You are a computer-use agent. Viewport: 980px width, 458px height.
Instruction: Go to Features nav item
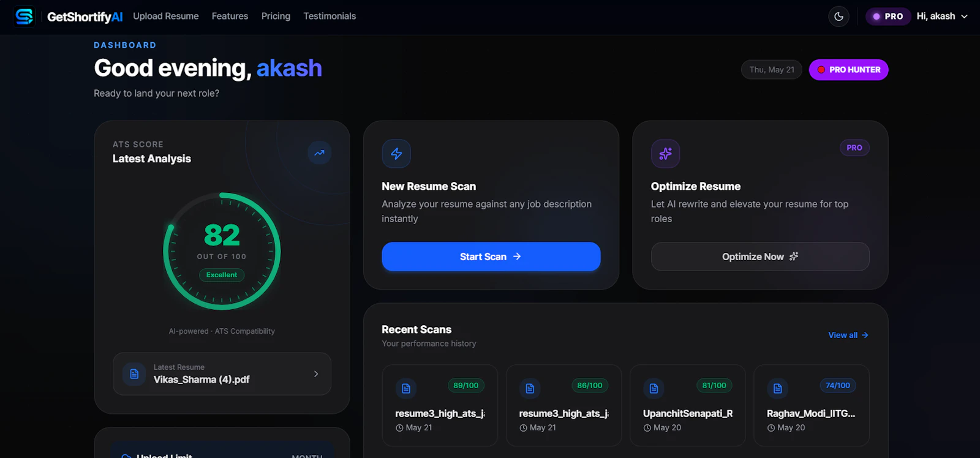pos(230,17)
